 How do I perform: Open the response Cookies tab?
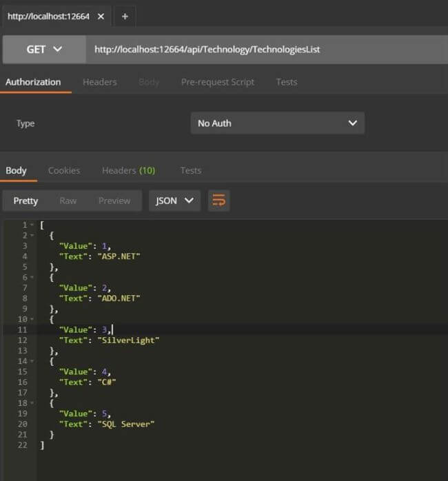tap(64, 170)
